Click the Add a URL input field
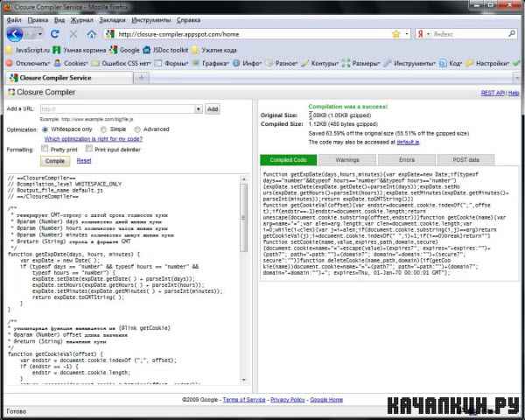The width and height of the screenshot is (525, 420). tap(117, 108)
